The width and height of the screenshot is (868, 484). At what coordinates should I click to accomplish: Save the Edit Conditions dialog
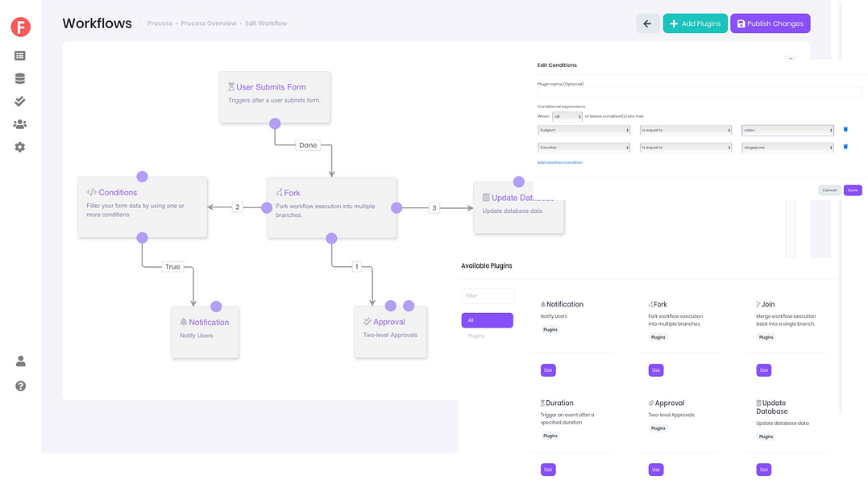coord(853,190)
